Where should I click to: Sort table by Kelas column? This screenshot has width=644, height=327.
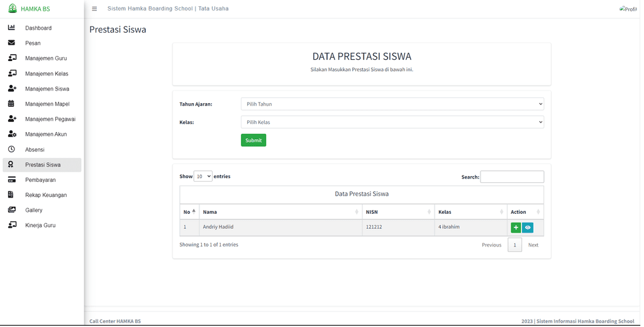470,212
